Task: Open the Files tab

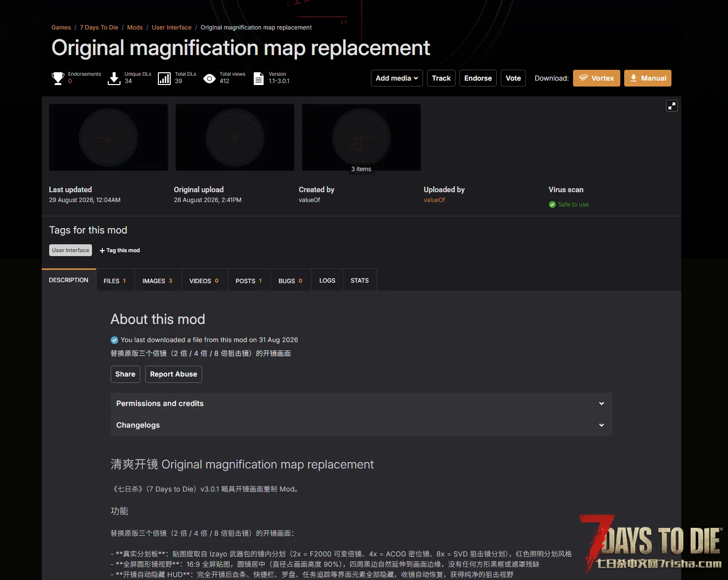Action: [115, 281]
